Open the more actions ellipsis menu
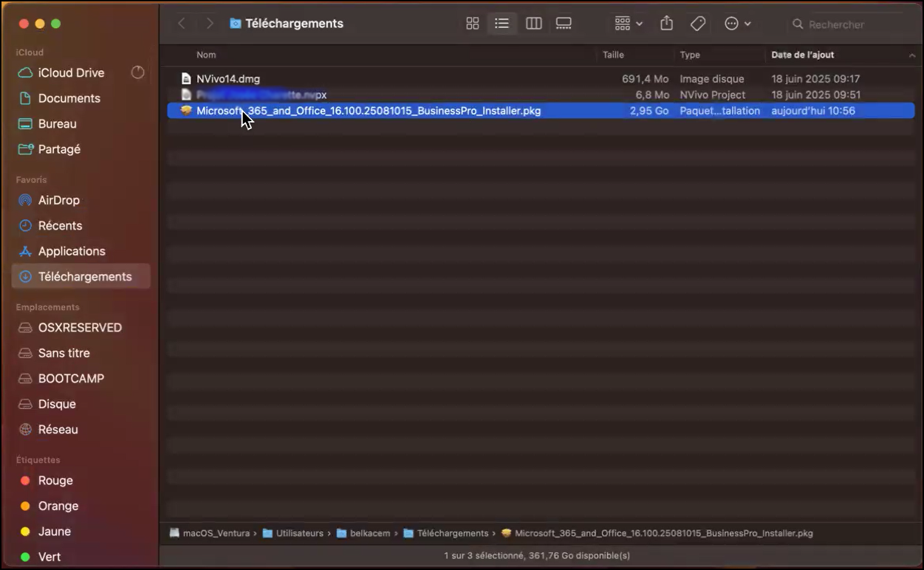 pos(737,24)
